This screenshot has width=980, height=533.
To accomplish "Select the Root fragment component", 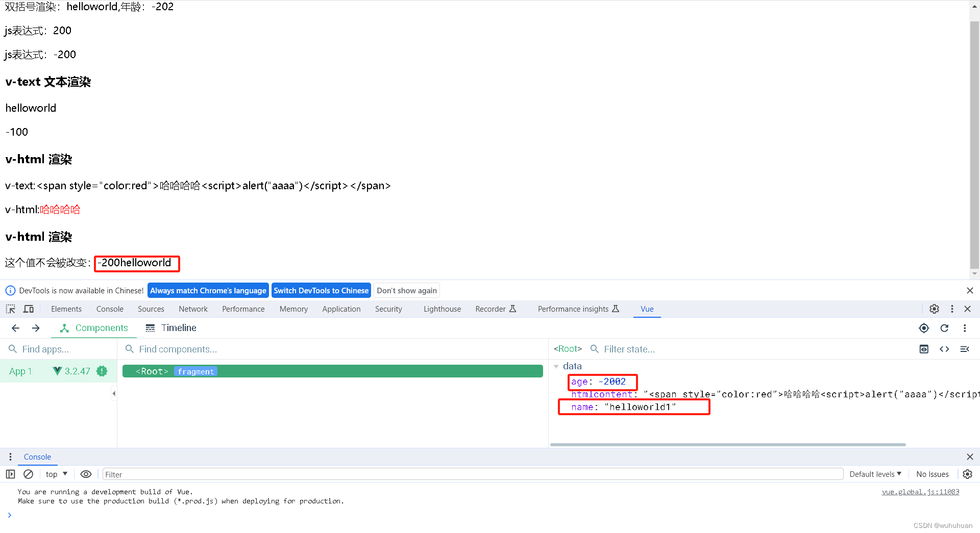I will tap(332, 371).
